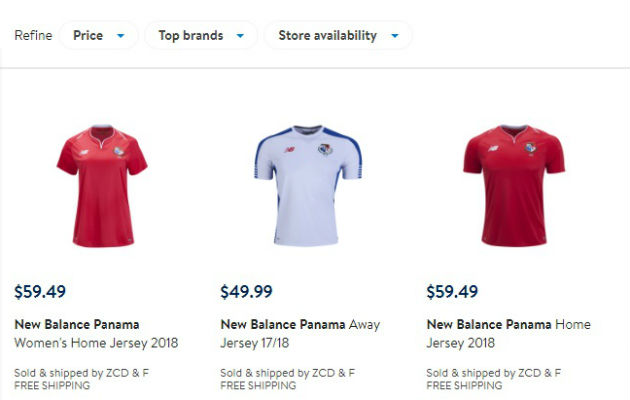Click the $49.99 price of the Away Jersey
Screen dimensions: 630x400
(x=246, y=292)
